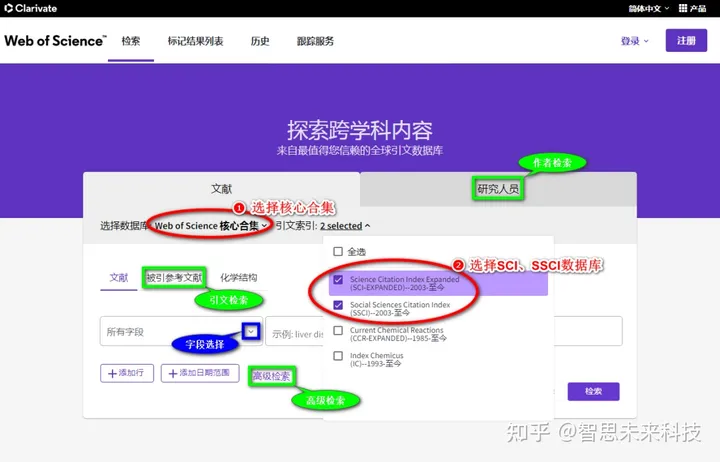Click the 添加日期范围 button
The width and height of the screenshot is (720, 462).
coord(200,373)
